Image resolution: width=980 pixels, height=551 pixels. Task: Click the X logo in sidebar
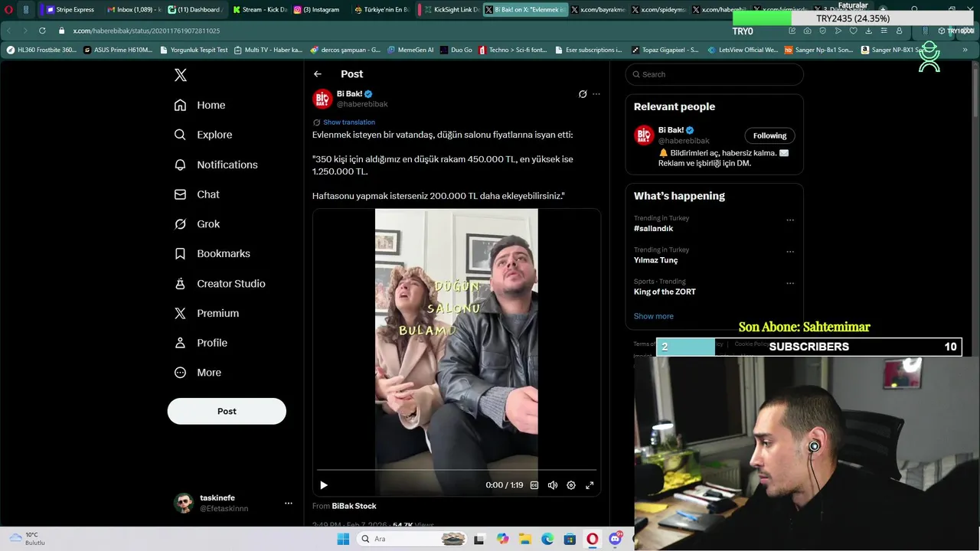pyautogui.click(x=181, y=75)
